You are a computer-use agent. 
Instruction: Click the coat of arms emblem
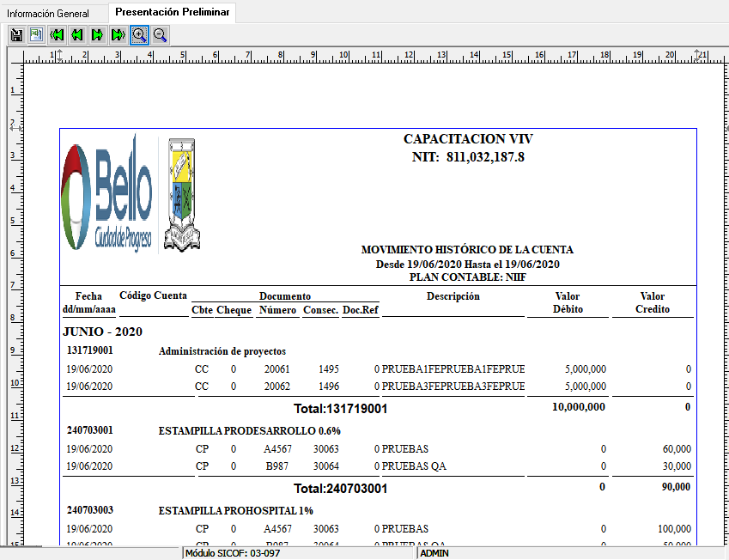184,193
